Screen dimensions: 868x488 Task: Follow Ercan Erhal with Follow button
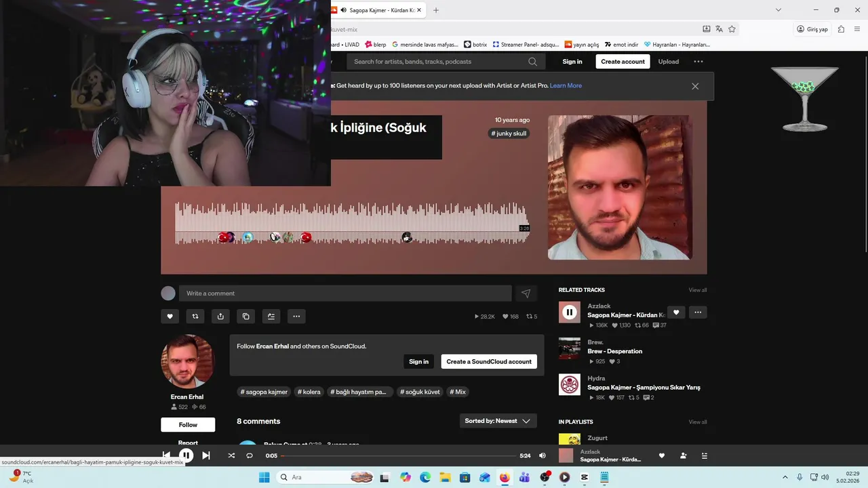coord(188,425)
